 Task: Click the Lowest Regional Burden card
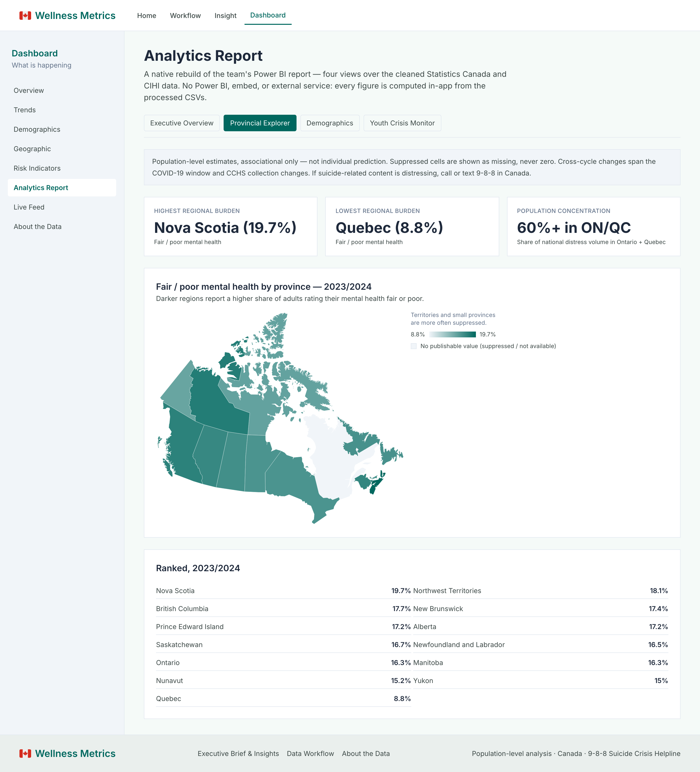click(412, 226)
